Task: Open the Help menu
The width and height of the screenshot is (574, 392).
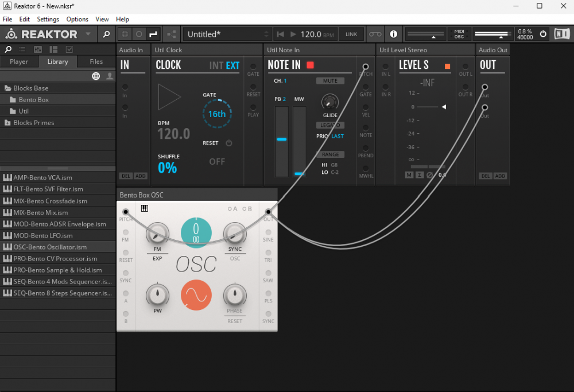Action: coord(122,20)
